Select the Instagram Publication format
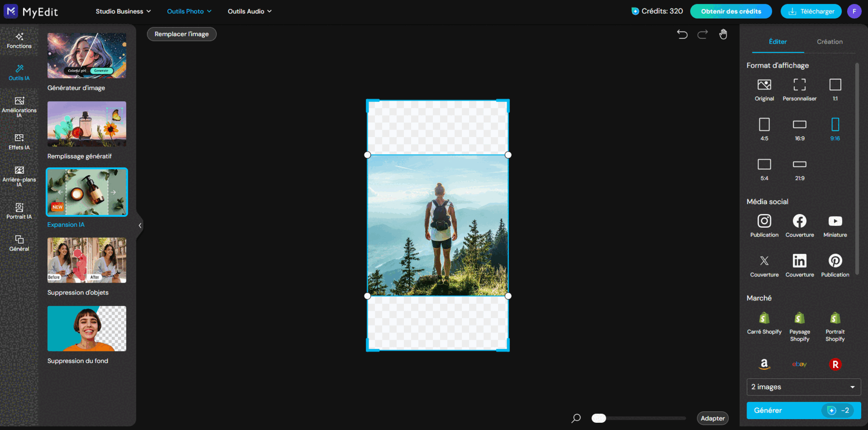This screenshot has width=868, height=430. point(764,225)
